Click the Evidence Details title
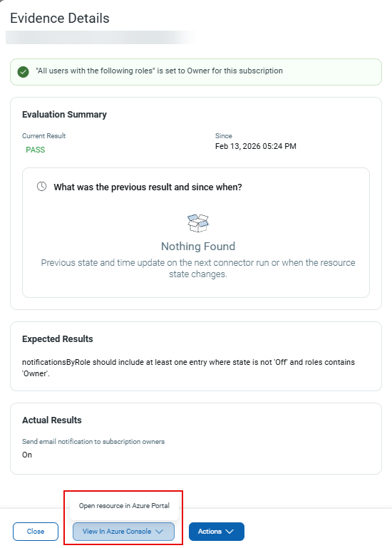Screen dimensions: 392x548 pos(60,19)
